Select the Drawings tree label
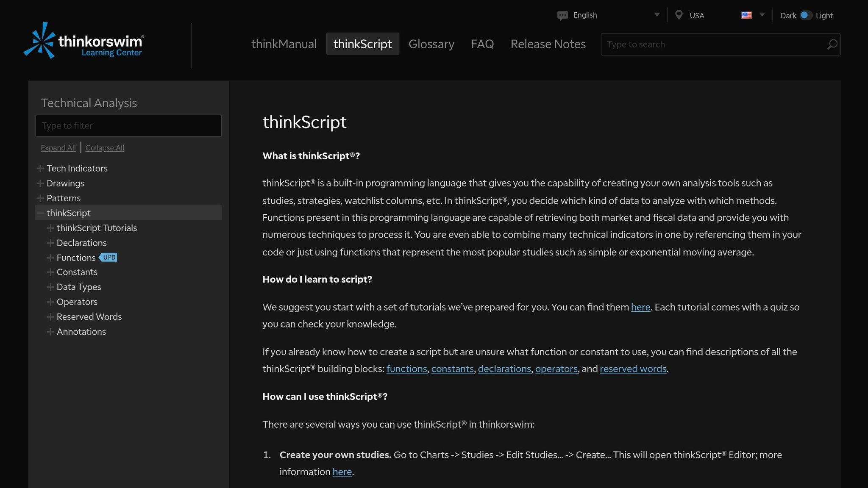This screenshot has height=488, width=868. [65, 183]
